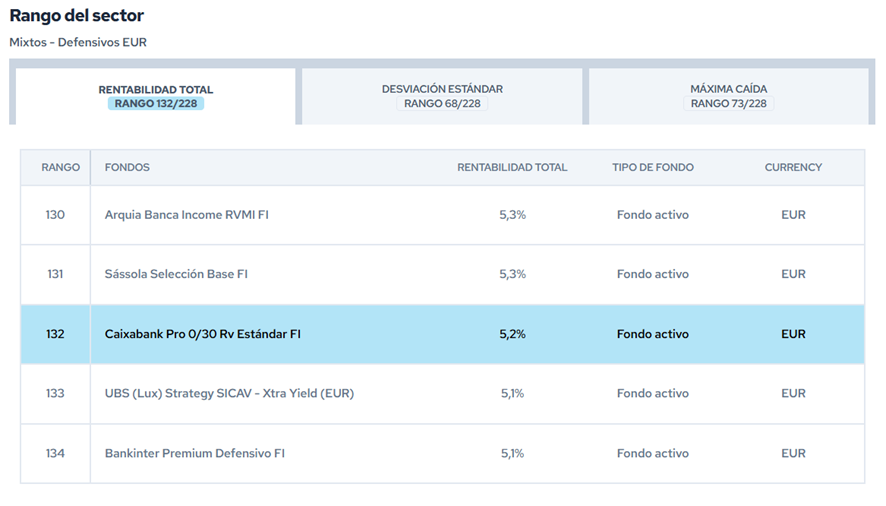This screenshot has height=506, width=886.
Task: Click Fondo activo in Caixabank row
Action: (x=653, y=334)
